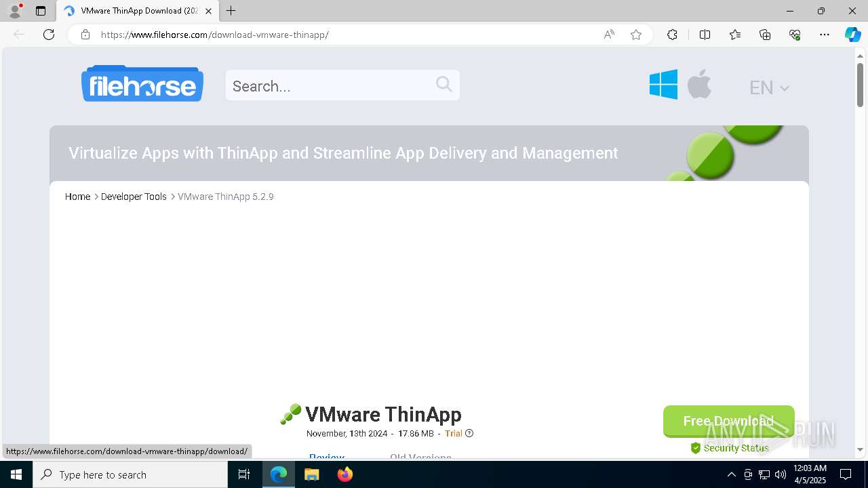The image size is (868, 488).
Task: View site information lock icon
Action: 85,35
